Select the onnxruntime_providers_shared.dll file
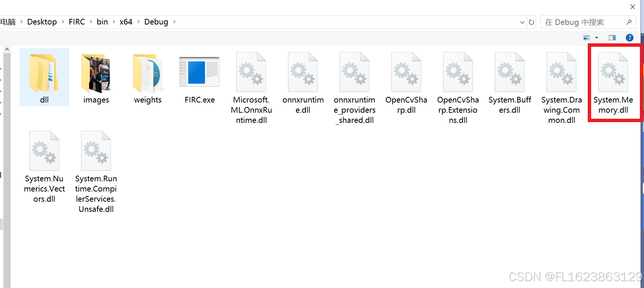Viewport: 644px width, 288px height. point(354,72)
